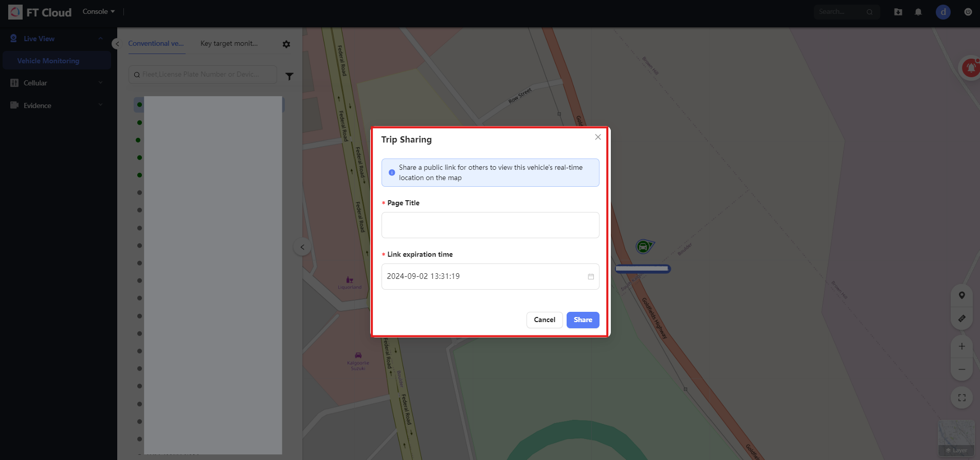Close the Trip Sharing dialog with X
980x460 pixels.
[x=598, y=137]
